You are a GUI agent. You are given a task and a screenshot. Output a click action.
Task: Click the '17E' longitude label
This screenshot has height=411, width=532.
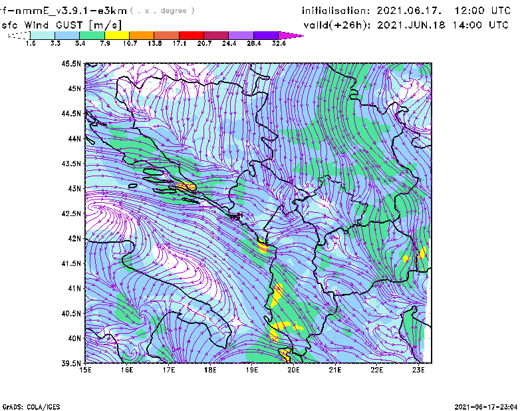pos(169,370)
